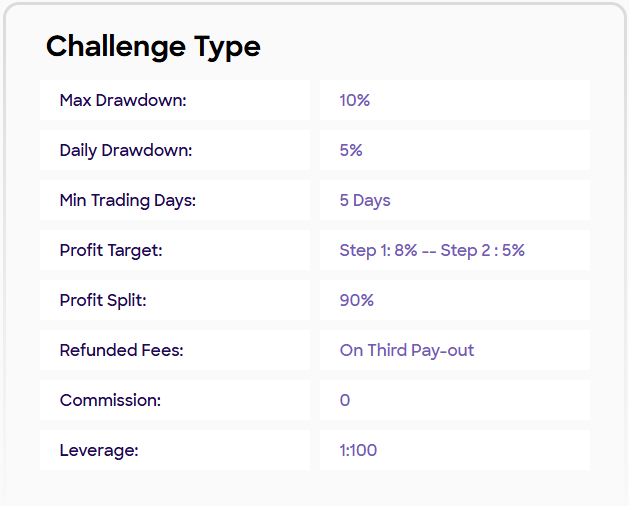The image size is (629, 506).
Task: Click the On Third Pay-out value
Action: pyautogui.click(x=406, y=350)
